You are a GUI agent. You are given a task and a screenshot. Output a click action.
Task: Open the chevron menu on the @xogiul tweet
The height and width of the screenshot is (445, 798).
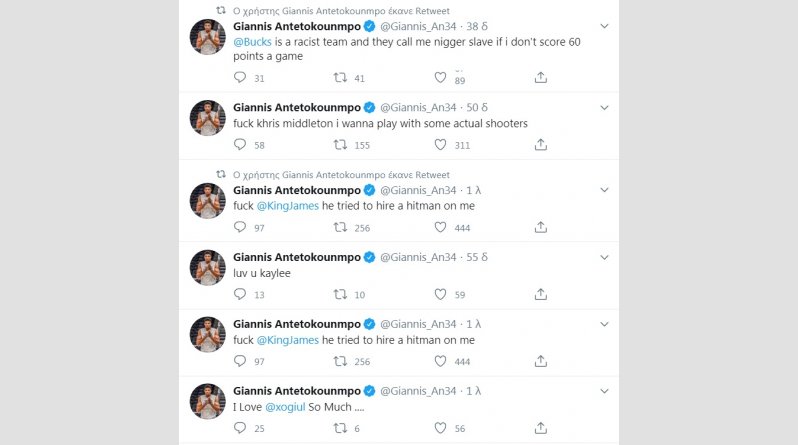pos(603,391)
